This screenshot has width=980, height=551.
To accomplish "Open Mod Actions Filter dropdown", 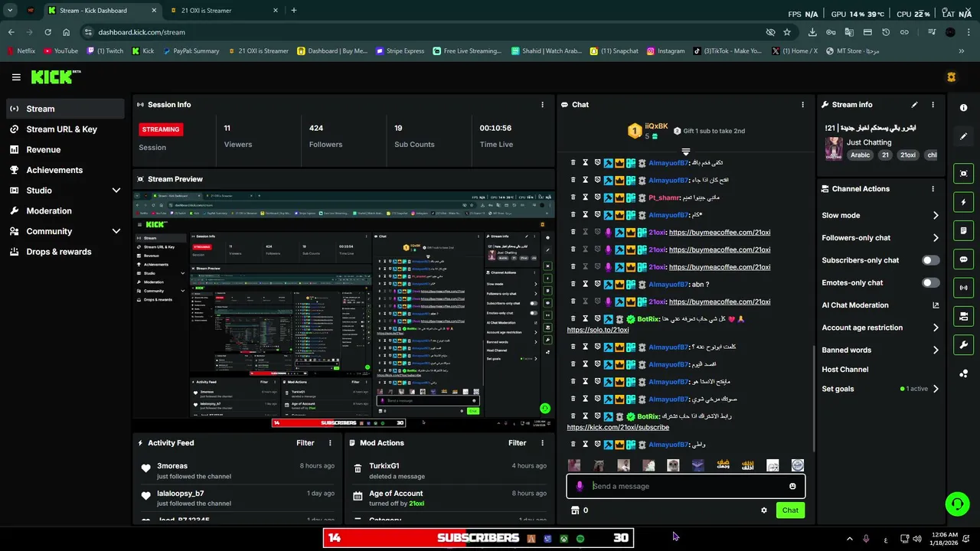I will (517, 443).
